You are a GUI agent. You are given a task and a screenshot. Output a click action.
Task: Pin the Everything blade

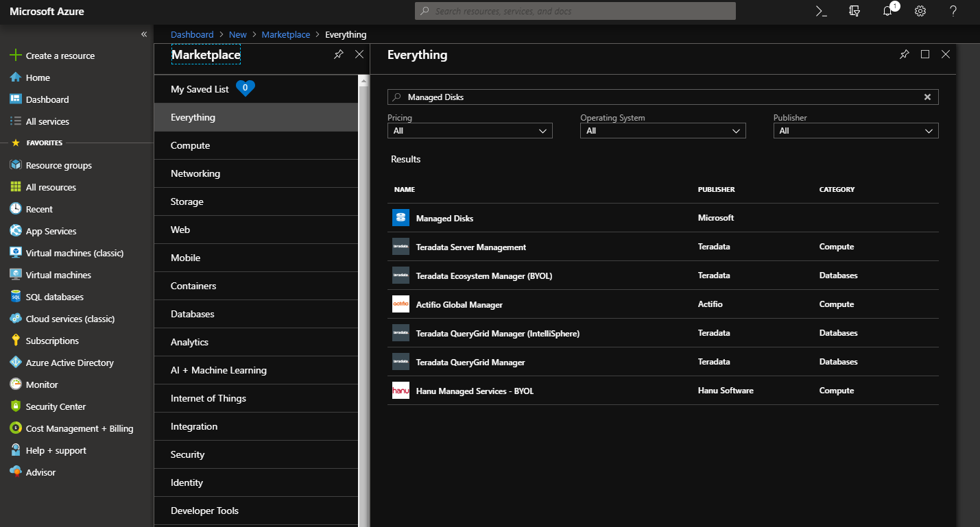pyautogui.click(x=905, y=55)
